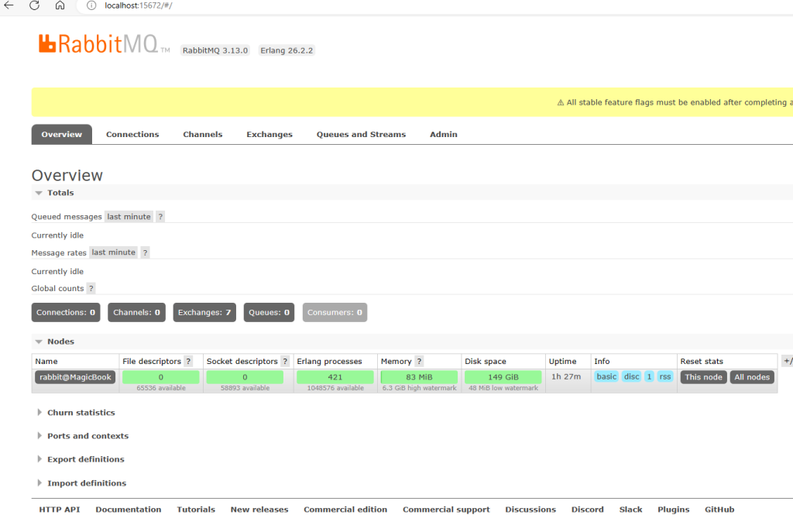Go to Queues and Streams tab
793x532 pixels.
point(361,134)
